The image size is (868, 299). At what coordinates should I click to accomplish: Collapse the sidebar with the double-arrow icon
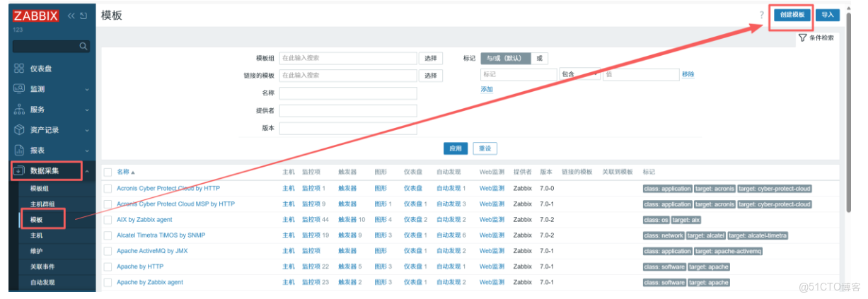(71, 16)
